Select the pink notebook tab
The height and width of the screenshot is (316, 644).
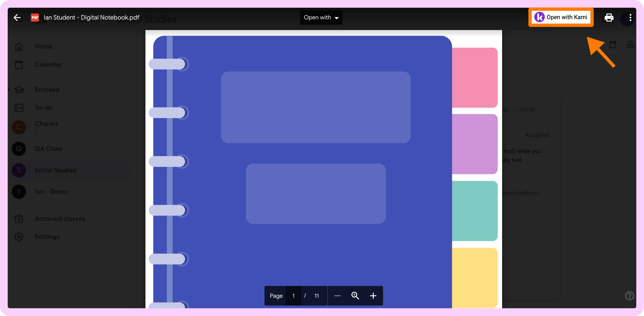tap(475, 78)
